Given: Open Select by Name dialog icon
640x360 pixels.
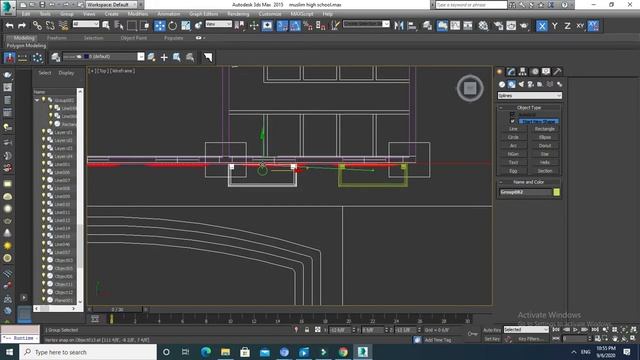Looking at the screenshot, I should (x=119, y=26).
